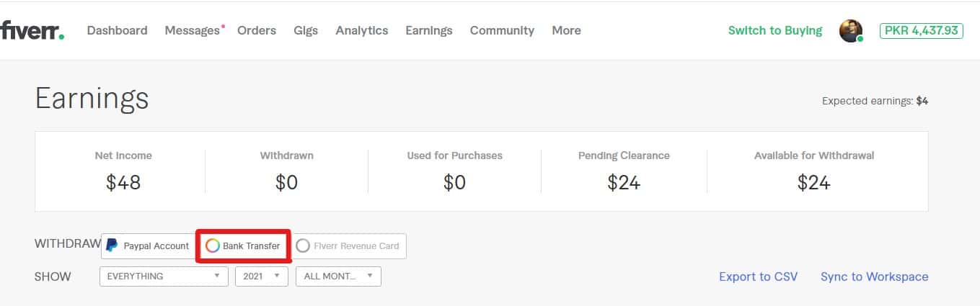Open the EVERYTHING filter dropdown
The width and height of the screenshot is (980, 306).
(164, 276)
